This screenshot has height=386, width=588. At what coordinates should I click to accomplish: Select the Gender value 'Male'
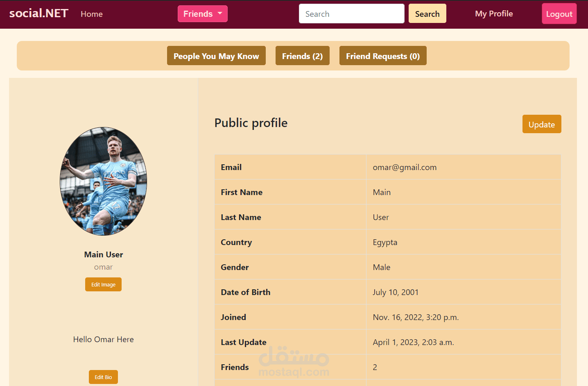click(382, 267)
